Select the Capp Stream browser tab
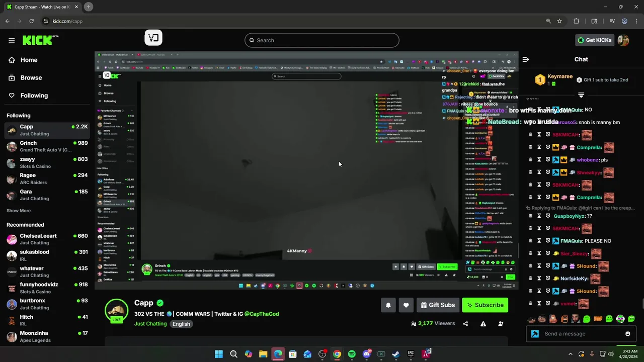Image resolution: width=644 pixels, height=362 pixels. (x=42, y=7)
